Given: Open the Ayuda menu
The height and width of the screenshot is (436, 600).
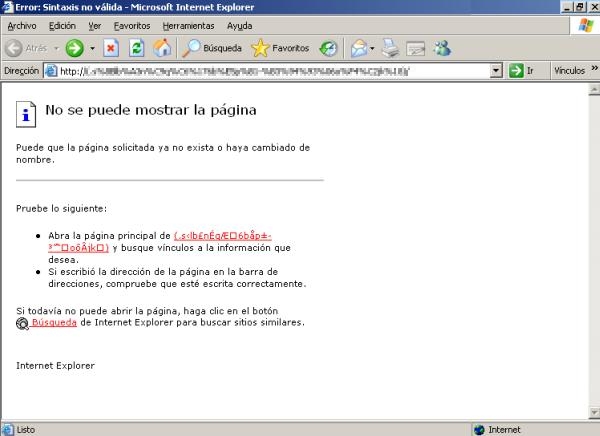Looking at the screenshot, I should point(240,26).
